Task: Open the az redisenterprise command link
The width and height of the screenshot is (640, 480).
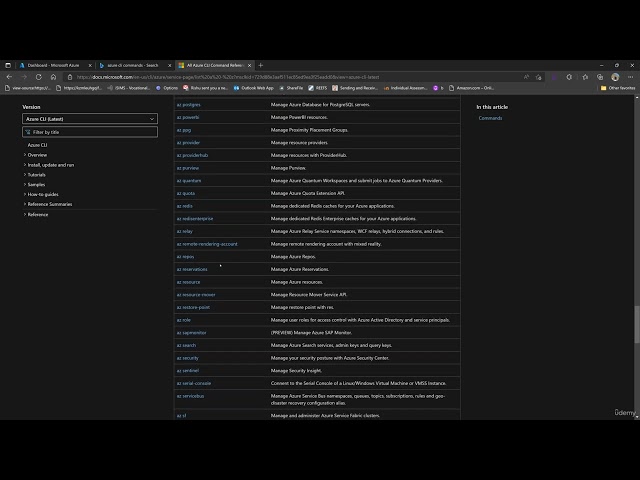Action: (195, 218)
